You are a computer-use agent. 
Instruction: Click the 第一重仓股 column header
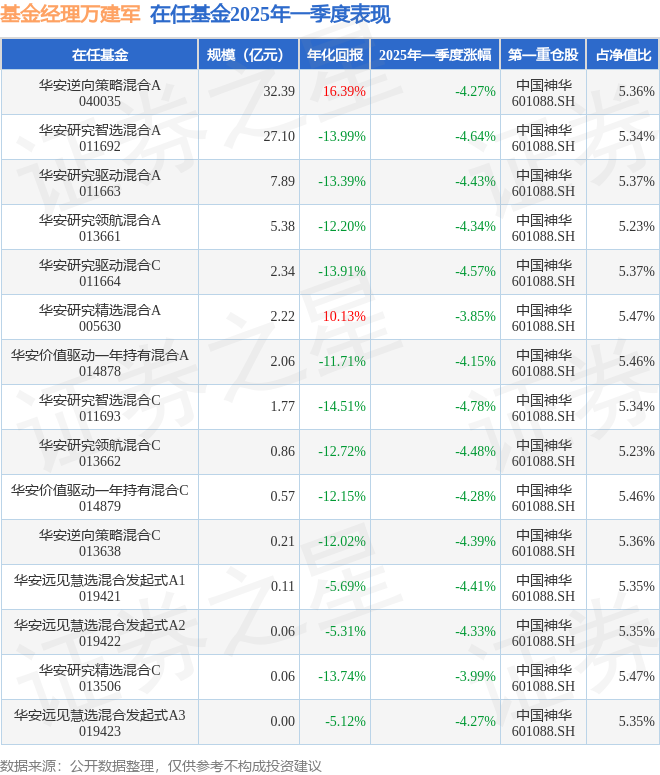tap(543, 54)
